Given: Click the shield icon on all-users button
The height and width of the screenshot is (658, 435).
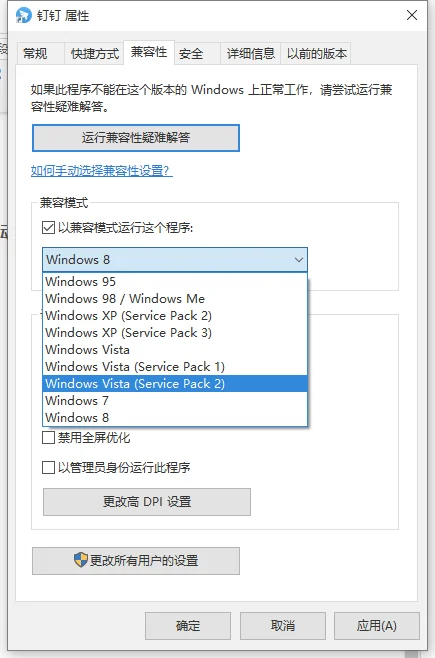Looking at the screenshot, I should point(81,560).
